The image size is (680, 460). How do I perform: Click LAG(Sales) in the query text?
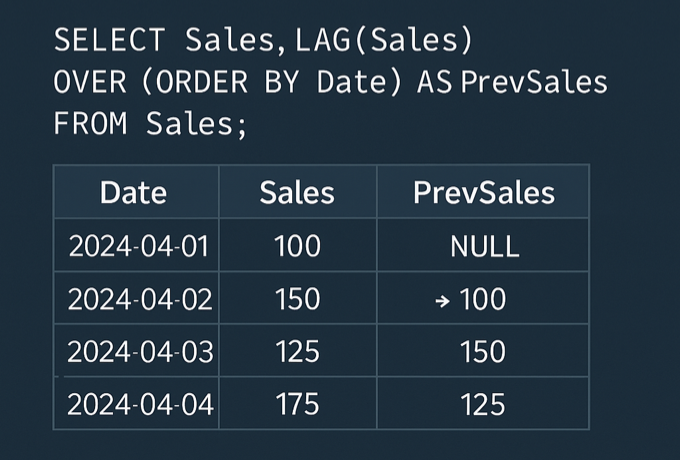[383, 40]
